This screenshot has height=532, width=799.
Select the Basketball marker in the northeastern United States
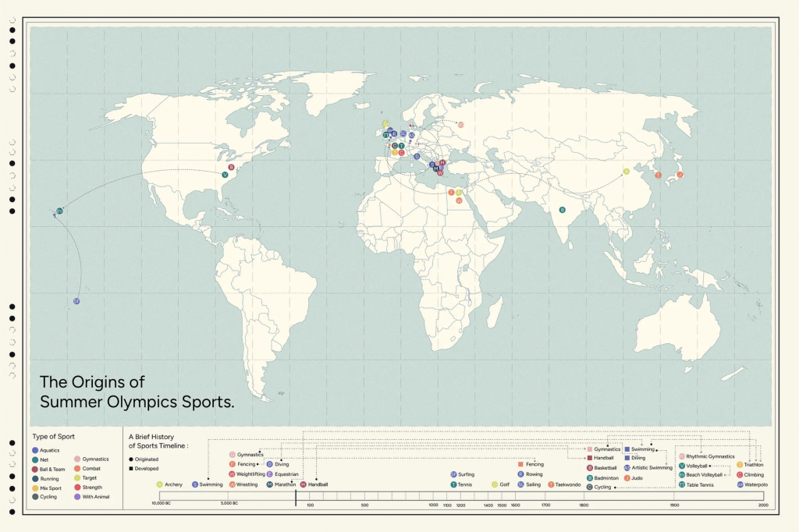pyautogui.click(x=232, y=168)
